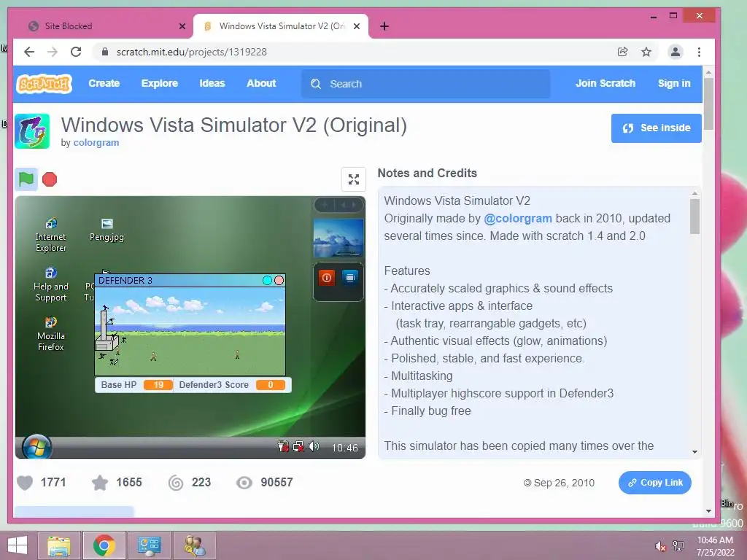Screen dimensions: 747x560
Task: Click the Scratch logo
Action: coord(44,84)
